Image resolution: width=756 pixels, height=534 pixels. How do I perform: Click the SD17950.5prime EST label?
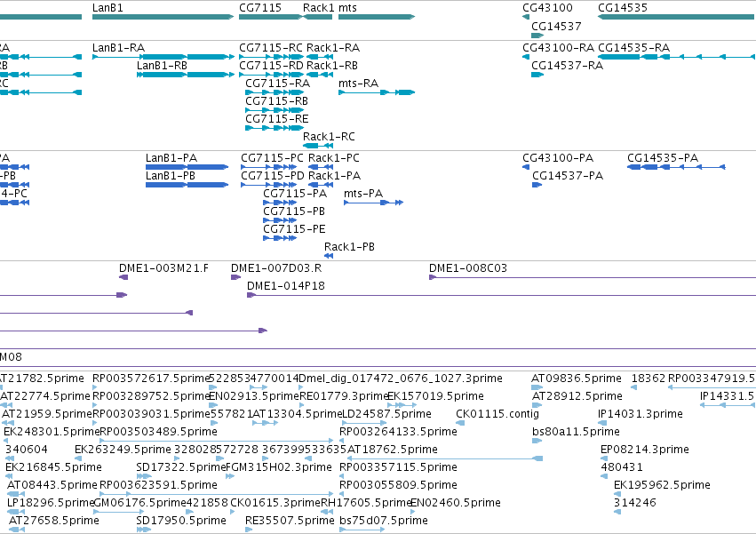pyautogui.click(x=181, y=521)
